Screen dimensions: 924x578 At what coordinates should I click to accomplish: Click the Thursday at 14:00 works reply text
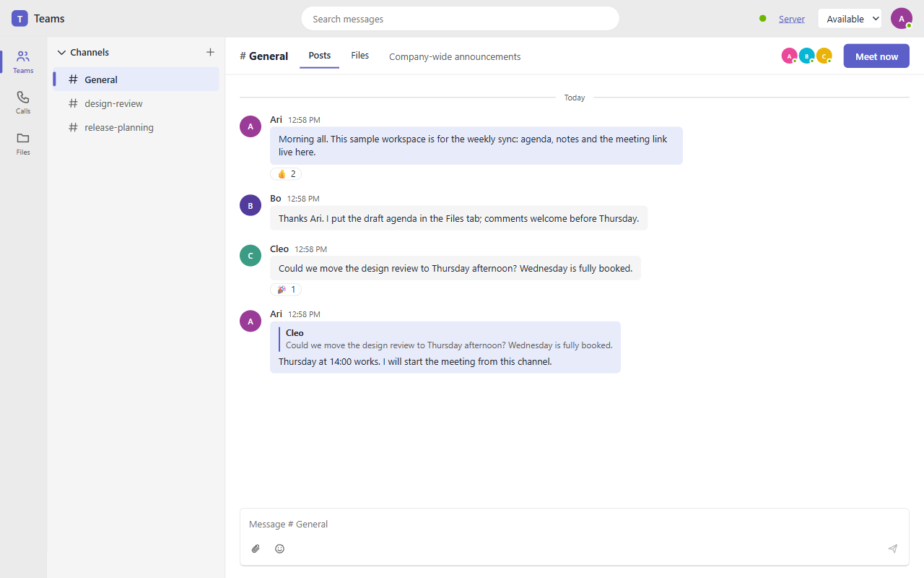[x=415, y=361]
